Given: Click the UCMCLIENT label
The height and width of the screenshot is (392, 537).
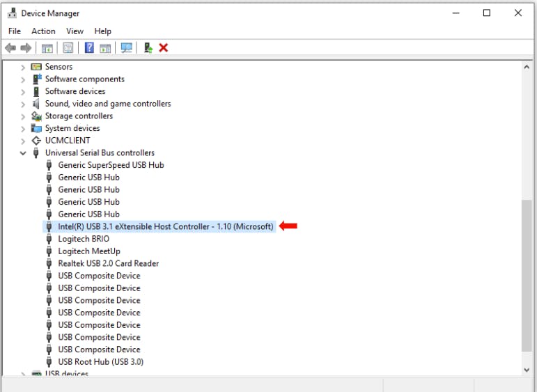Looking at the screenshot, I should [68, 141].
